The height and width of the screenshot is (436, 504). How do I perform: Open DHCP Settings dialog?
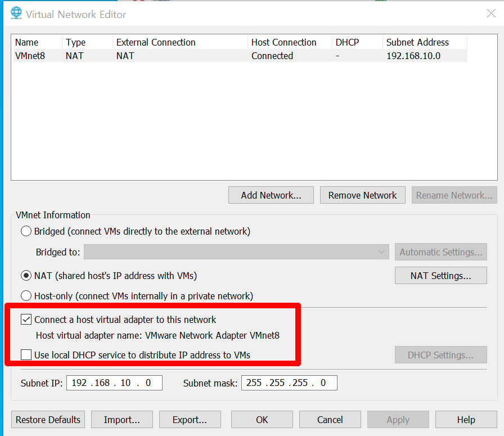click(x=440, y=355)
